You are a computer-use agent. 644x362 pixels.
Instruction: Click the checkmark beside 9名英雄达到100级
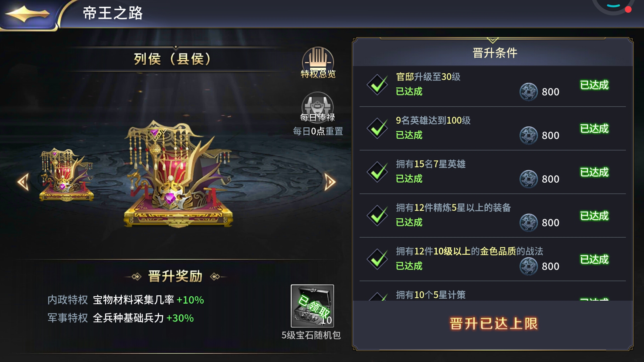[377, 128]
